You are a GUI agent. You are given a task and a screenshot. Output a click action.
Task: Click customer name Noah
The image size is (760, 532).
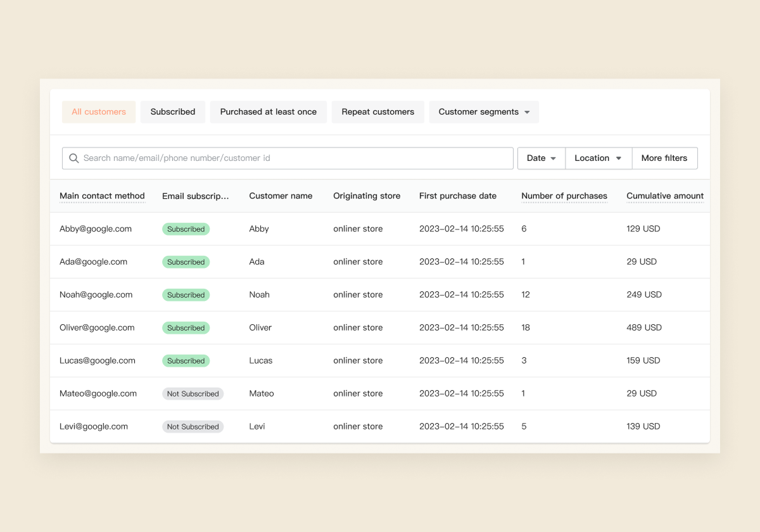pyautogui.click(x=259, y=295)
